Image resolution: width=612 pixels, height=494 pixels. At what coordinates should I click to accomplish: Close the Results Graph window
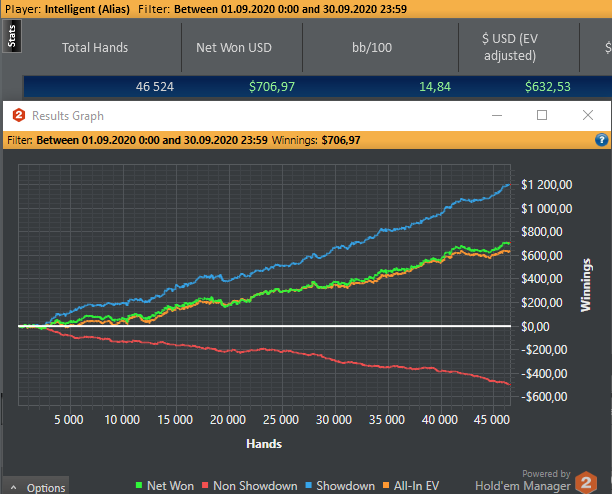pos(588,115)
